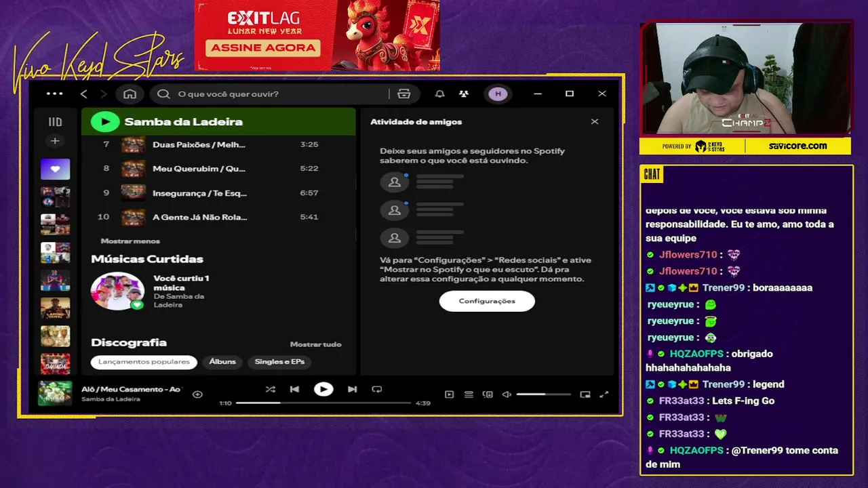Image resolution: width=868 pixels, height=488 pixels.
Task: Click the savicore.com label under webcam
Action: coord(797,146)
